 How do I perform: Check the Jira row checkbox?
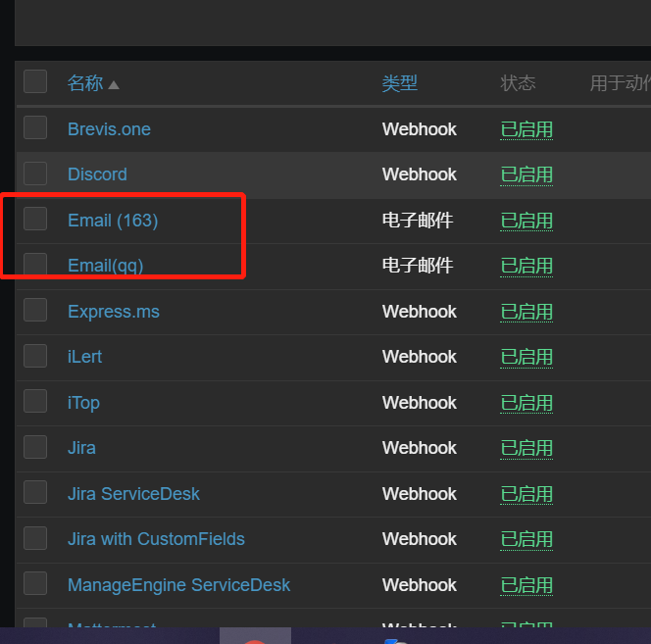(35, 447)
